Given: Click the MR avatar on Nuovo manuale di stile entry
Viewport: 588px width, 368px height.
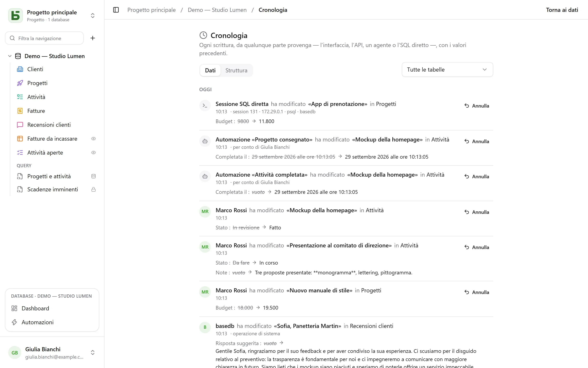Looking at the screenshot, I should point(205,292).
